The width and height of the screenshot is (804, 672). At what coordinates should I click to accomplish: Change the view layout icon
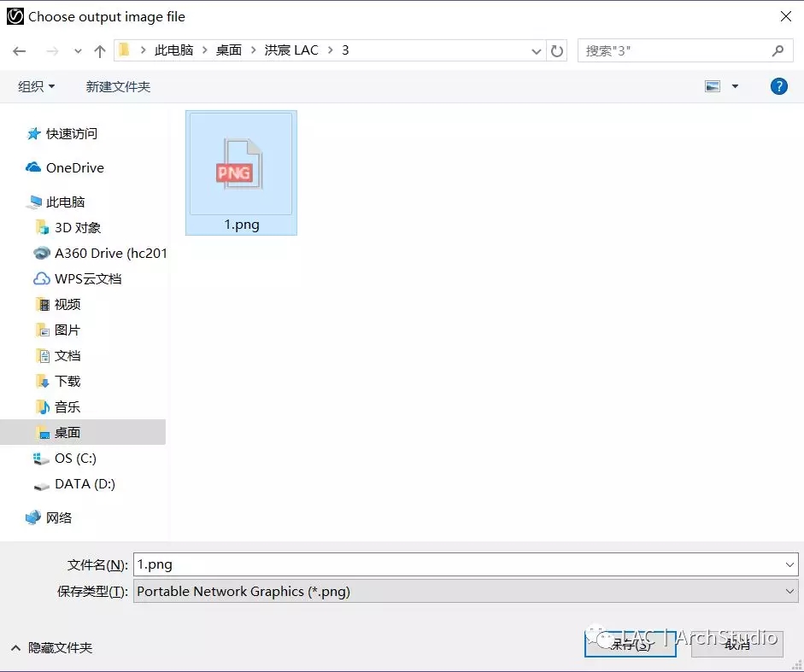pyautogui.click(x=713, y=86)
